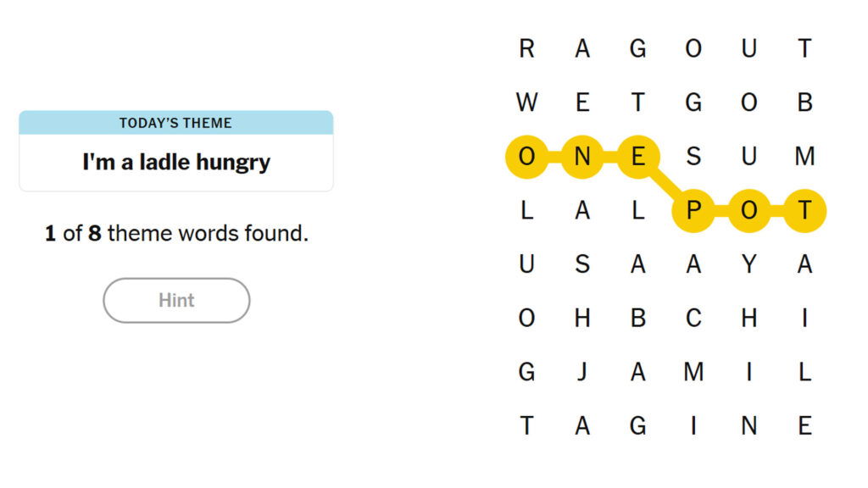The image size is (868, 488).
Task: Select the highlighted yellow letter T
Action: pos(804,210)
